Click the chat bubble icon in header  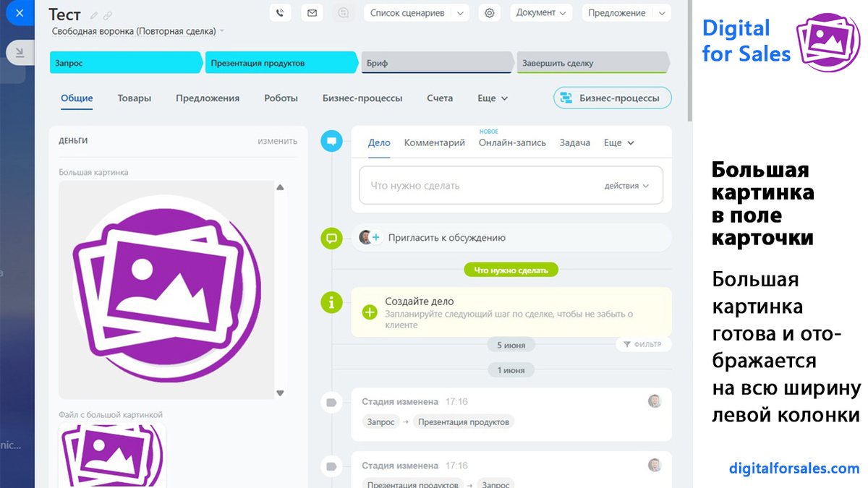pos(344,13)
